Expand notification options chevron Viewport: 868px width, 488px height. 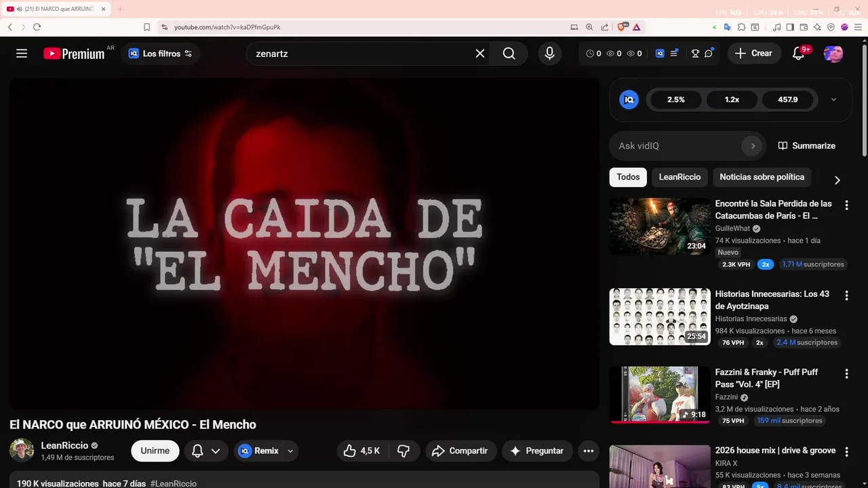[216, 451]
